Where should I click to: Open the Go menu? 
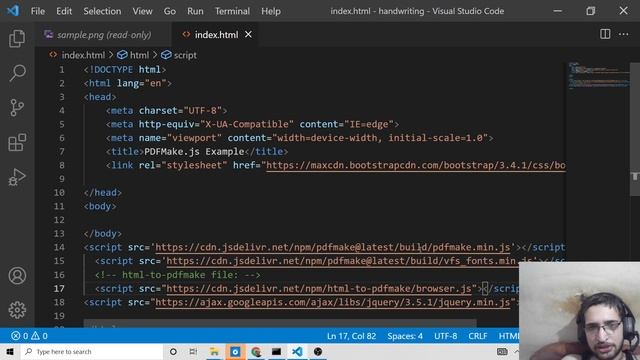169,11
